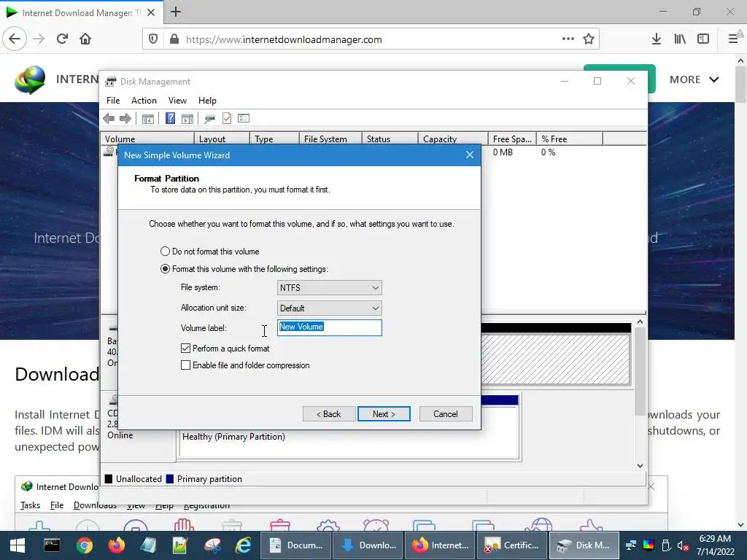Reload the Internet Download Manager page
Screen dimensions: 747x560
click(x=62, y=39)
